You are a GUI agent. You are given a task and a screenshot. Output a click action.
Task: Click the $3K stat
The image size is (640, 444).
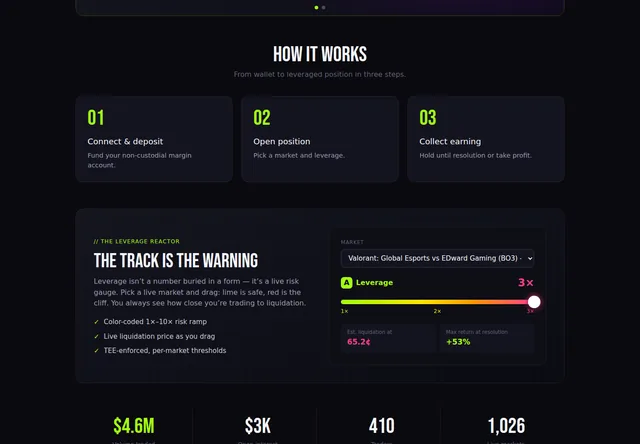pos(258,426)
